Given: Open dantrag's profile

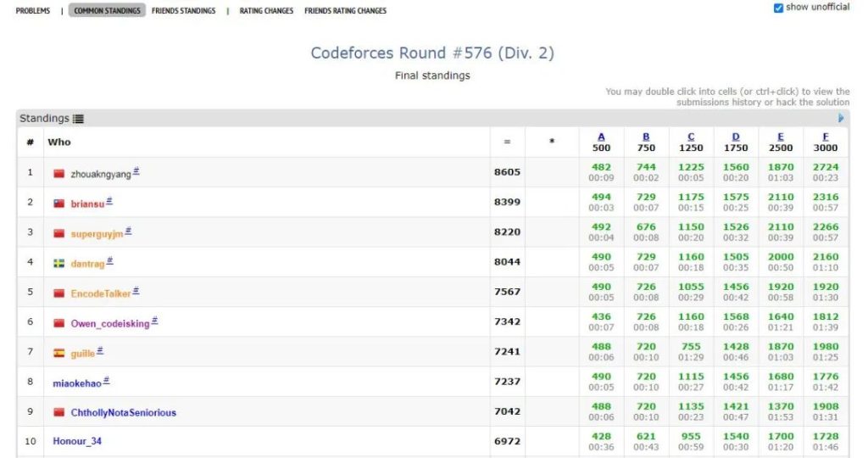Looking at the screenshot, I should coord(87,264).
